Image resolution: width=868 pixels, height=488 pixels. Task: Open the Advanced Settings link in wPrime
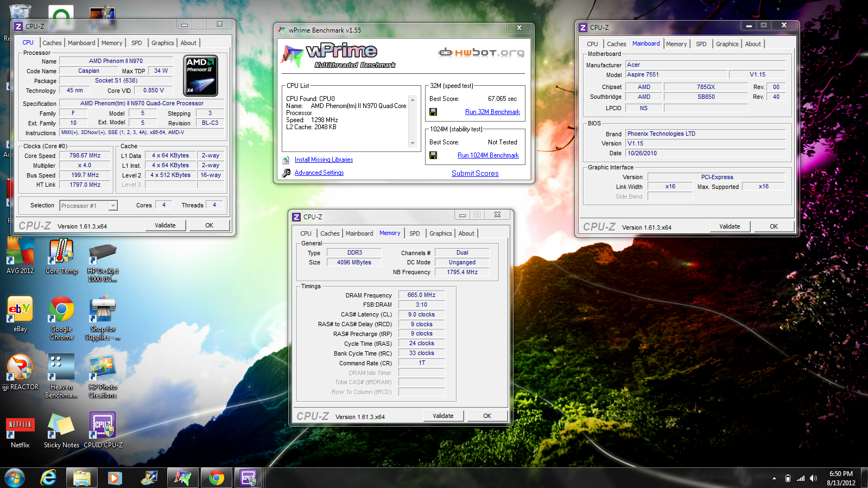pos(319,173)
